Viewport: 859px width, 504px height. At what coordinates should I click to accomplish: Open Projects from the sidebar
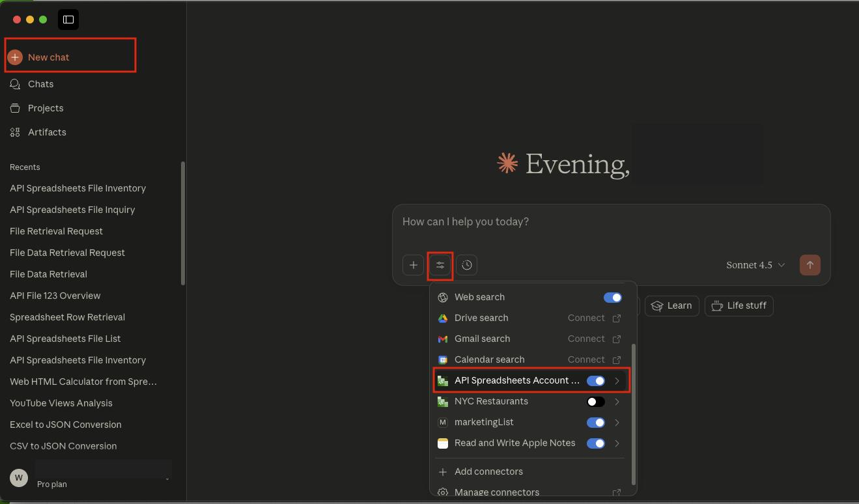pyautogui.click(x=46, y=108)
